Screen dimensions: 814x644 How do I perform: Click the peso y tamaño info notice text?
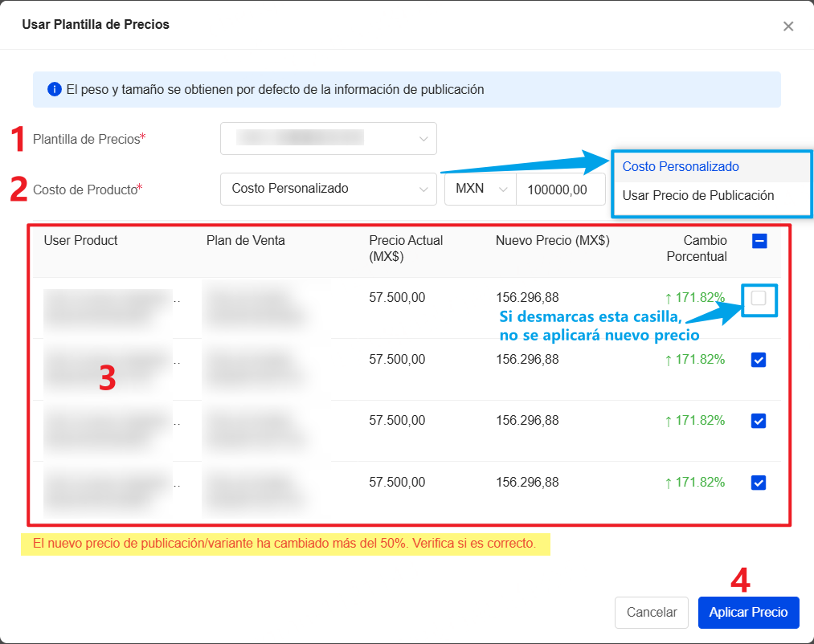pyautogui.click(x=275, y=90)
